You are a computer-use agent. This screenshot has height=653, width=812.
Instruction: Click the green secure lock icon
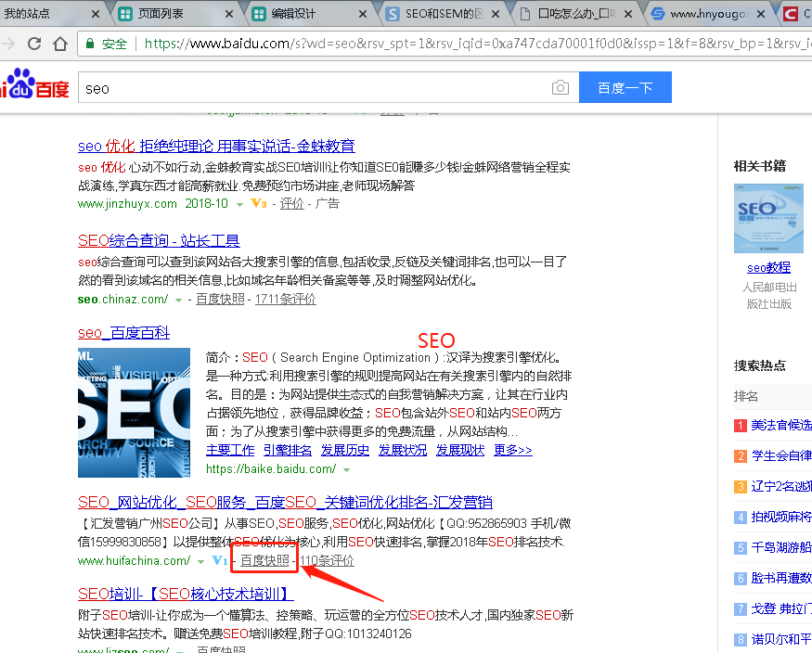coord(90,44)
